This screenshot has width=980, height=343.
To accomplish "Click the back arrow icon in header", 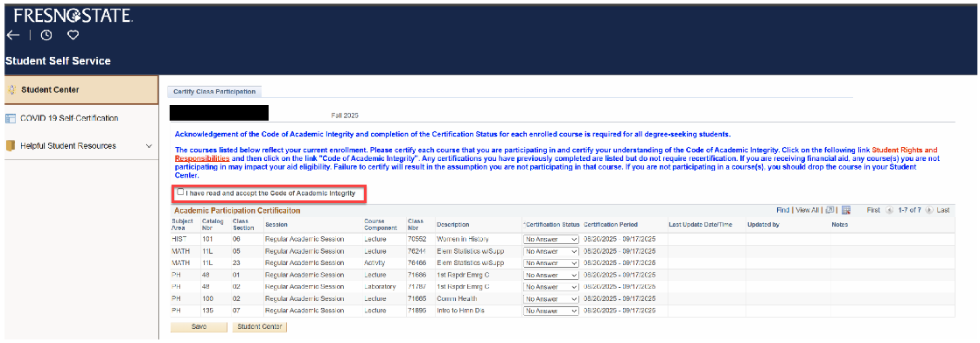I will 13,36.
